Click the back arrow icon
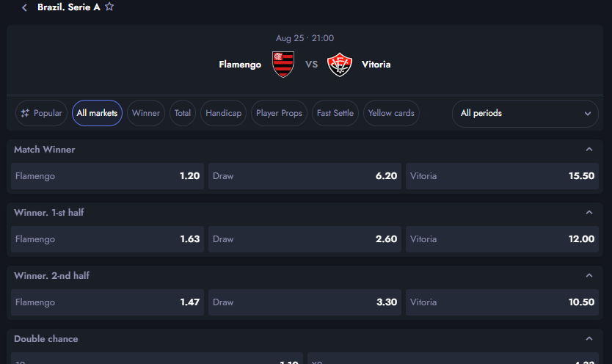Viewport: 612px width, 364px height. pos(24,7)
